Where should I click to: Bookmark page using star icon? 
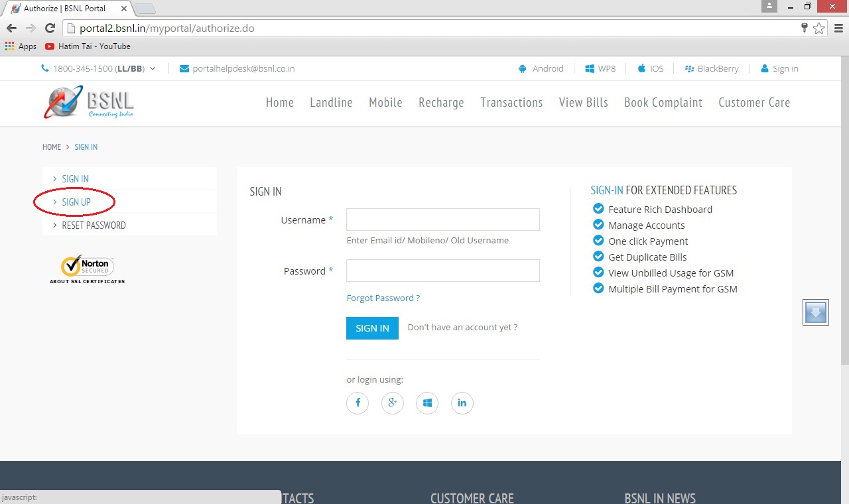819,29
